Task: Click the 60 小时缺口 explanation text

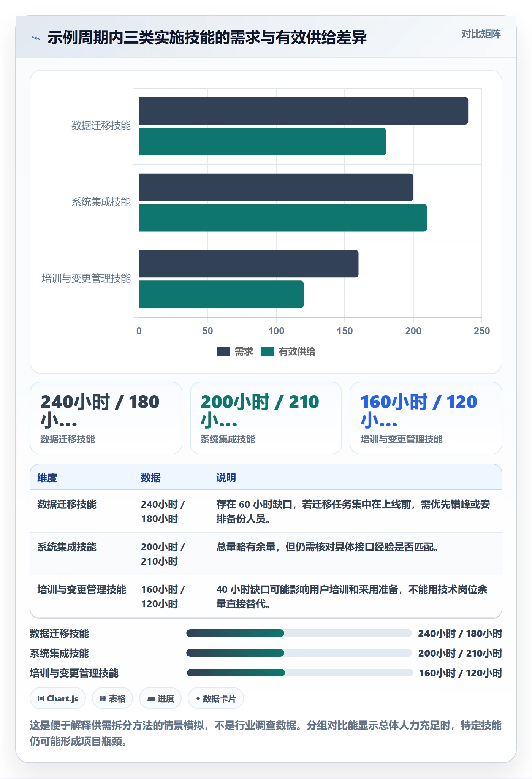Action: click(x=353, y=511)
